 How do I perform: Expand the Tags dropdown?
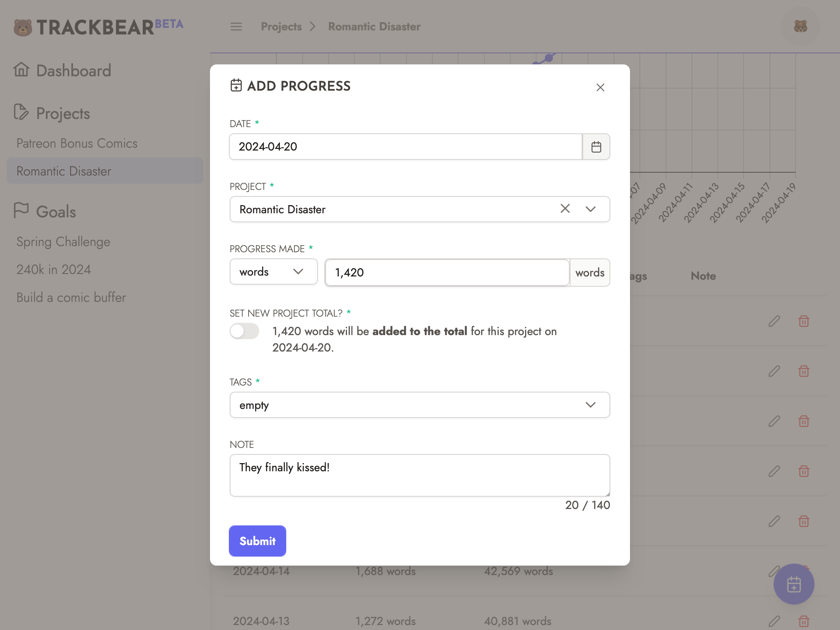(590, 405)
